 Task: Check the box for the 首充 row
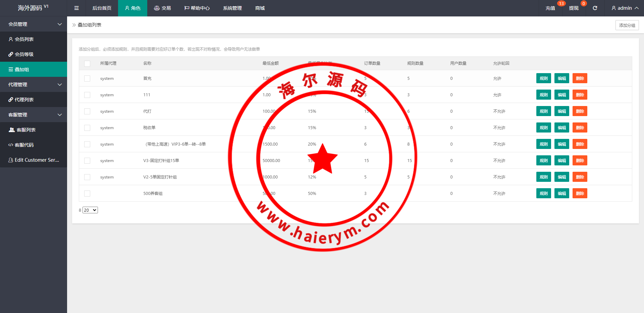[x=87, y=79]
